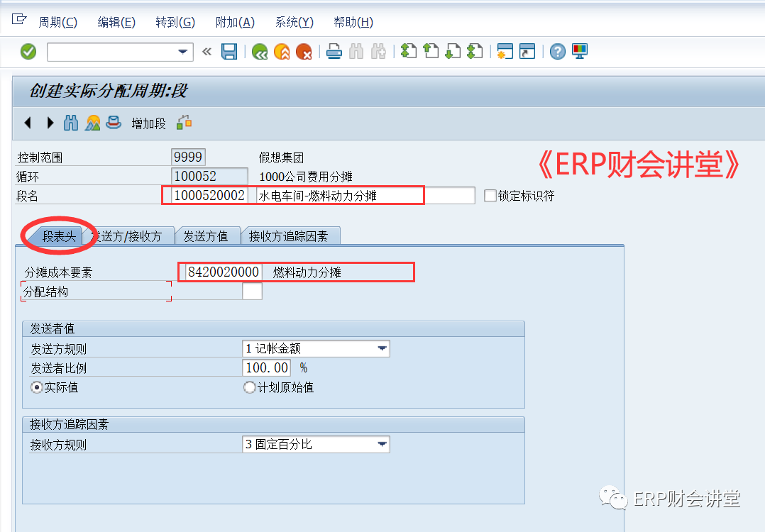Switch to the 发送方值 tab
The width and height of the screenshot is (765, 532).
point(205,236)
